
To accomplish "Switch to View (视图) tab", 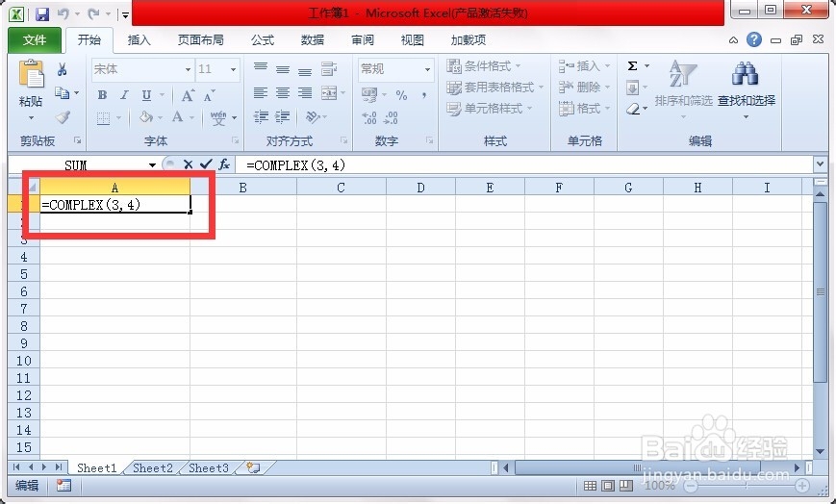I will (412, 40).
